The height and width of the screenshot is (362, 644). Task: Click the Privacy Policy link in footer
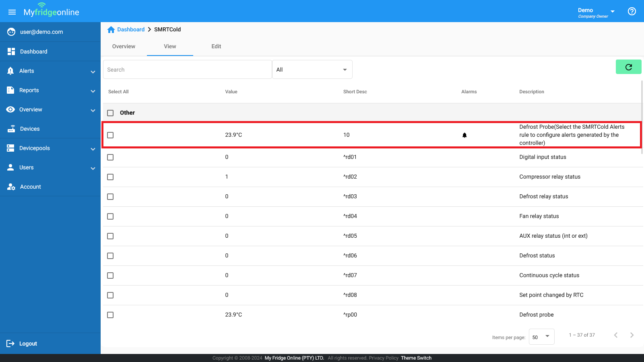384,358
